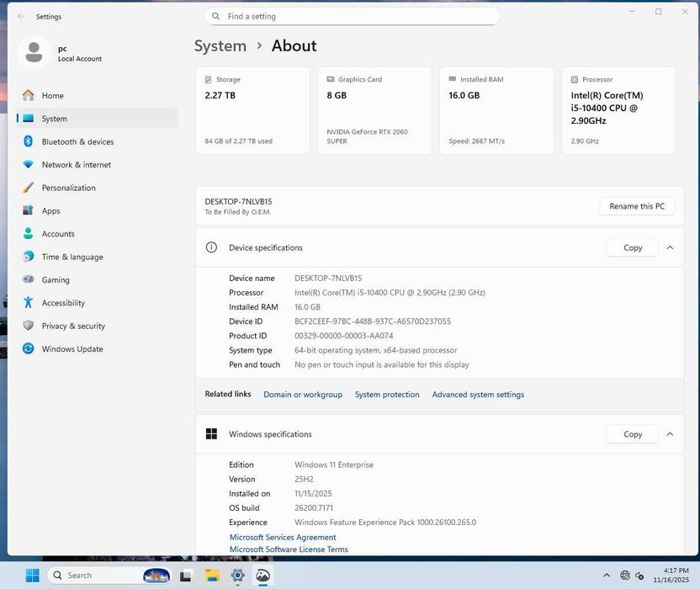Open File Explorer from taskbar
Image resolution: width=700 pixels, height=589 pixels.
point(212,576)
